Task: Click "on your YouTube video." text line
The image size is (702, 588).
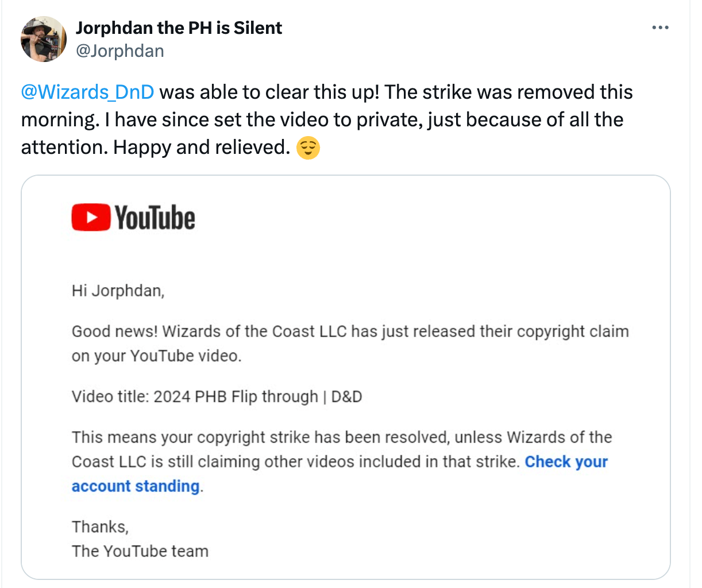Action: tap(156, 356)
